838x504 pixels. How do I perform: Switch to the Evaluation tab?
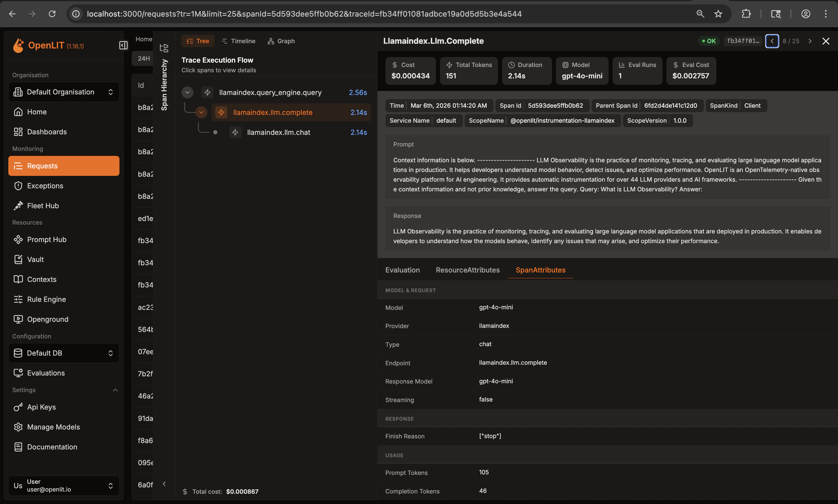402,270
